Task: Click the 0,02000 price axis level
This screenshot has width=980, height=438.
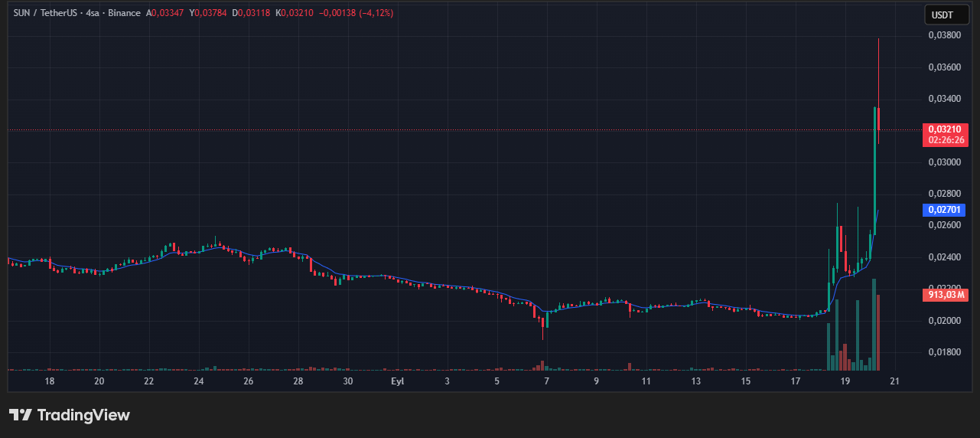Action: point(944,321)
